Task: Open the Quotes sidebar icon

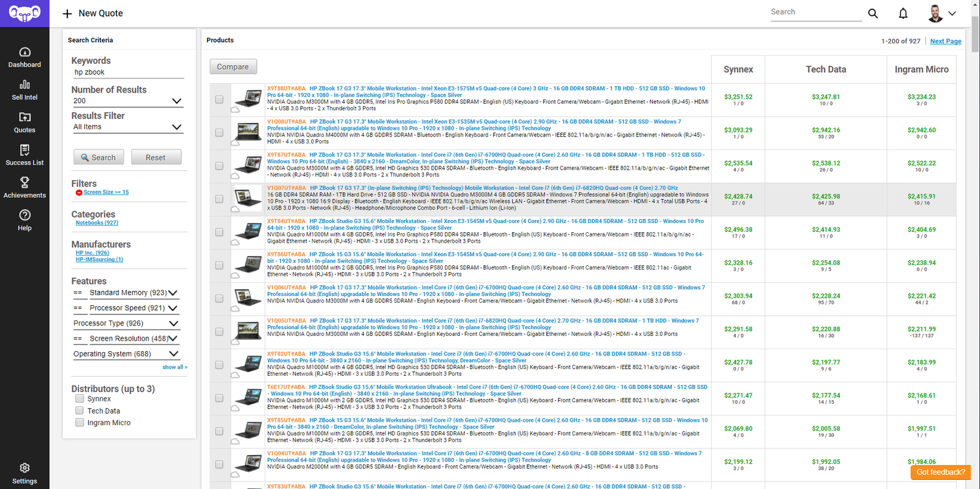Action: point(24,117)
